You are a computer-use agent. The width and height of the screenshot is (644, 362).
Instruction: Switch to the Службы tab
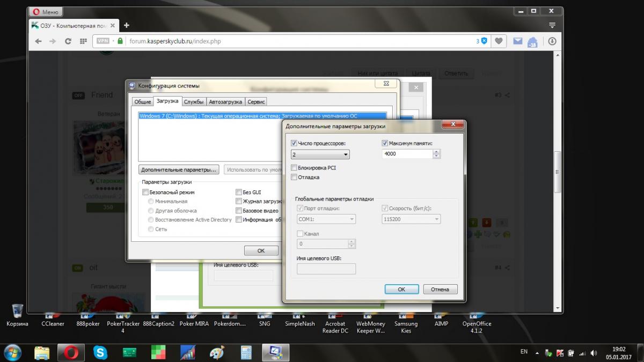[193, 101]
